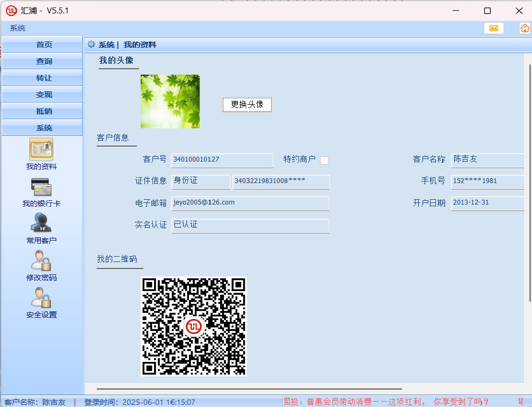532x407 pixels.
Task: Click the 电子邮箱 input field
Action: (x=250, y=203)
